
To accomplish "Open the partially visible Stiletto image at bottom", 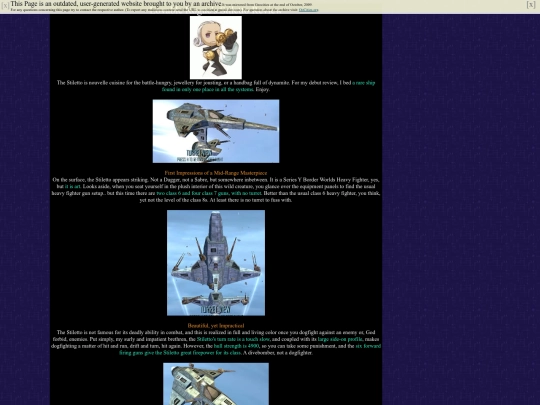I will 216,384.
